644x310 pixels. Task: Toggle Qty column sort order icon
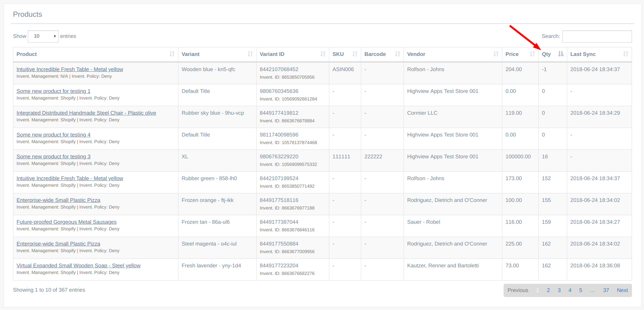(561, 54)
